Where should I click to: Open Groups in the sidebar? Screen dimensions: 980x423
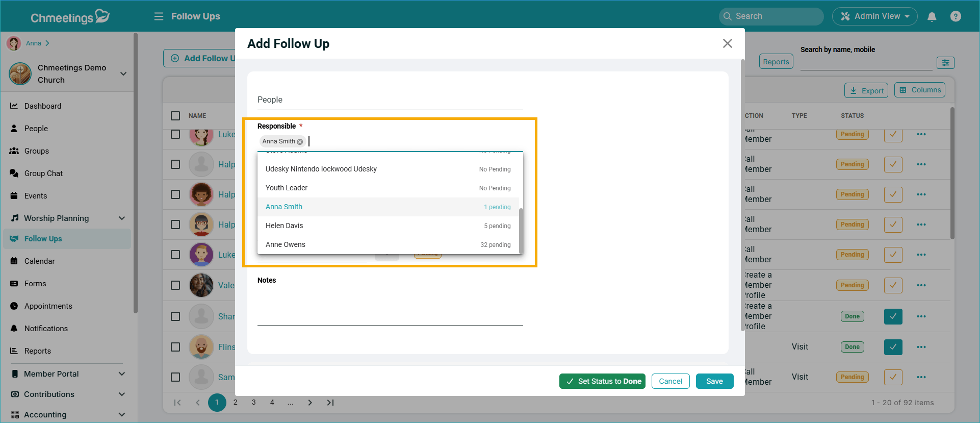coord(37,151)
